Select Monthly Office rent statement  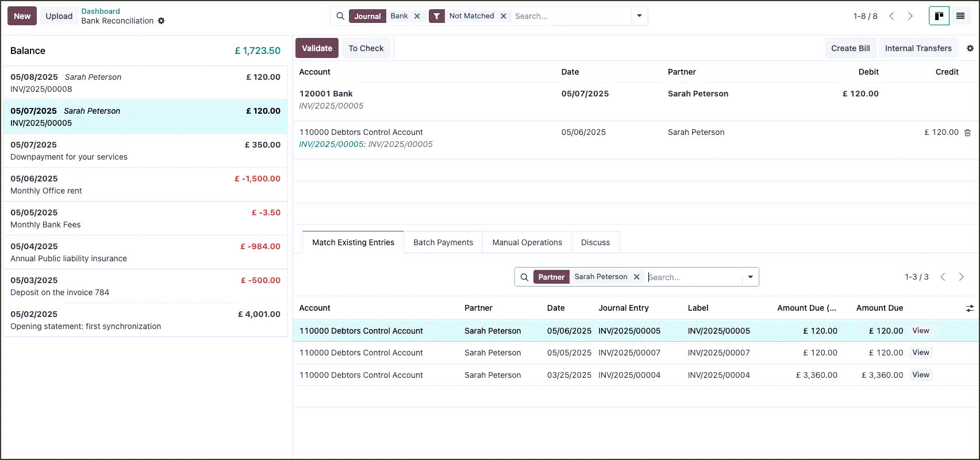[x=145, y=184]
